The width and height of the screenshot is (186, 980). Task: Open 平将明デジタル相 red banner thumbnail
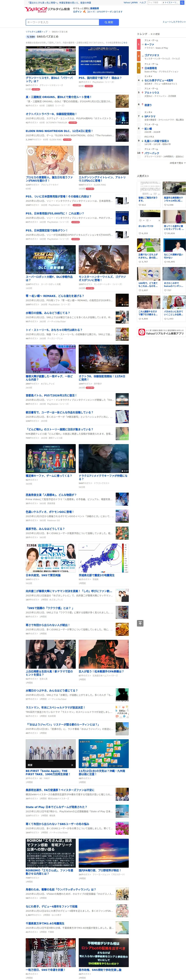104,952
